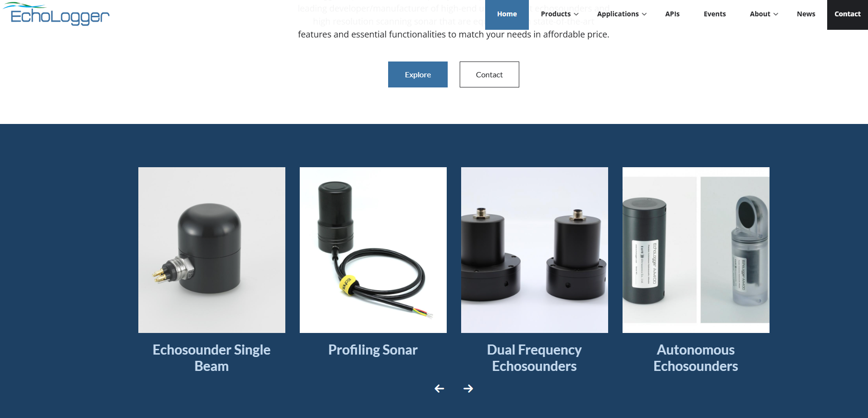Click the blue Explore button

coord(418,74)
